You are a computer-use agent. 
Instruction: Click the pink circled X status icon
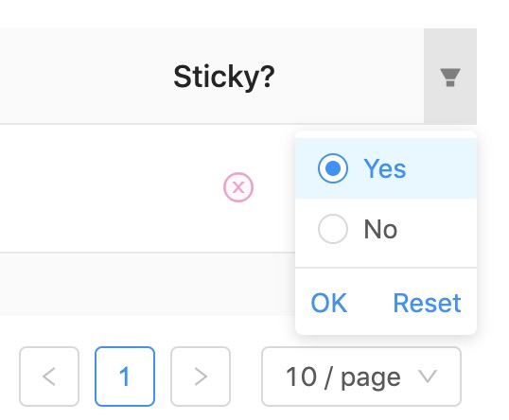pyautogui.click(x=238, y=187)
